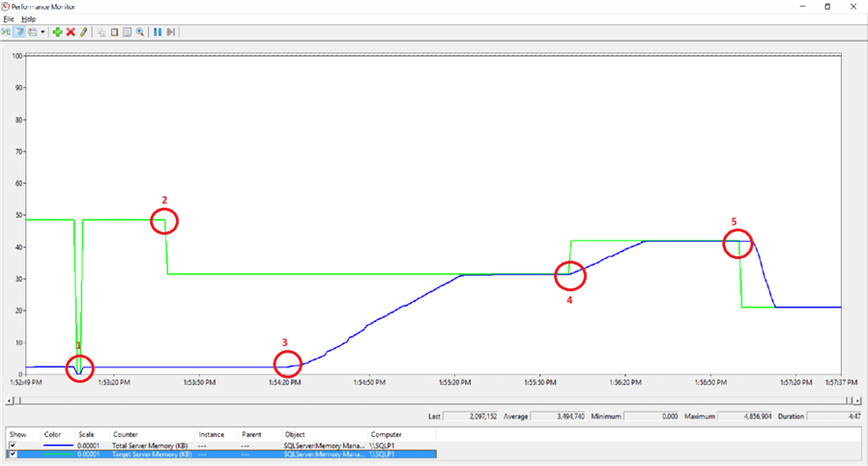Select Total Server Memory (KB) counter row
Image resolution: width=868 pixels, height=466 pixels.
pos(221,446)
